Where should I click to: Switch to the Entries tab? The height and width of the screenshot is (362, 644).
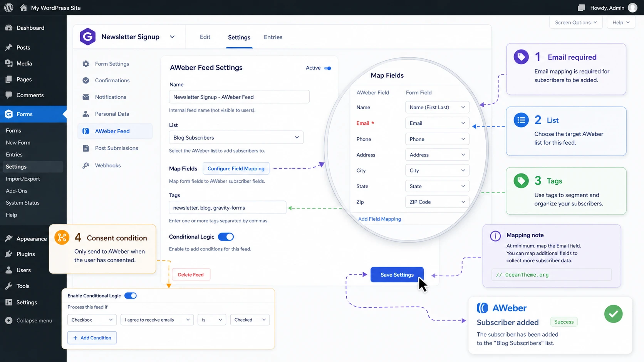pos(273,37)
